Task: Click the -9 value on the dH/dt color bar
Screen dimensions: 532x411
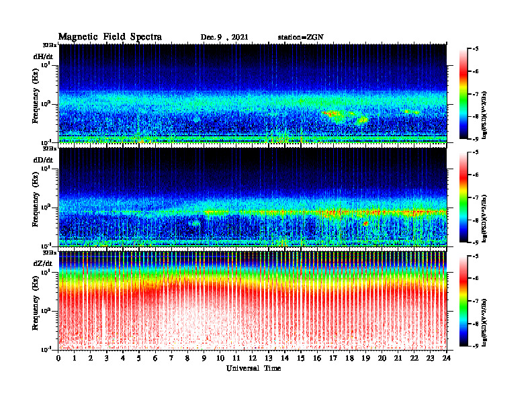Action: click(476, 139)
